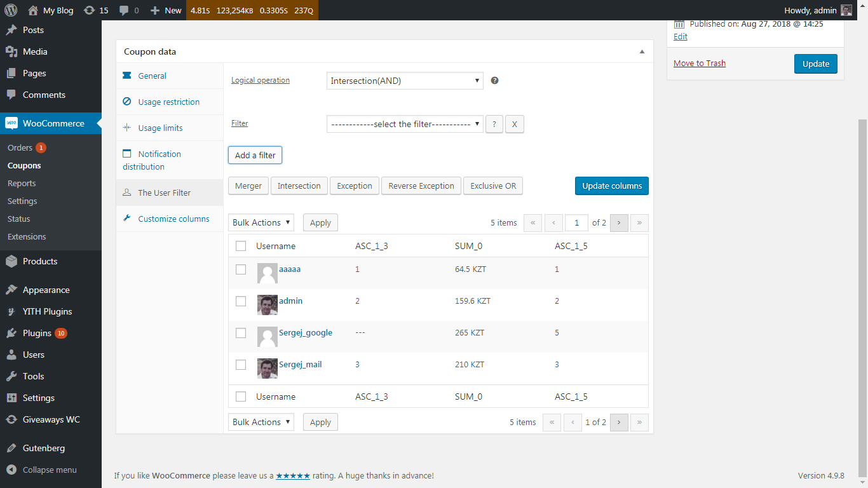Screen dimensions: 868x488
Task: Check the Sergej_google row checkbox
Action: [x=241, y=333]
